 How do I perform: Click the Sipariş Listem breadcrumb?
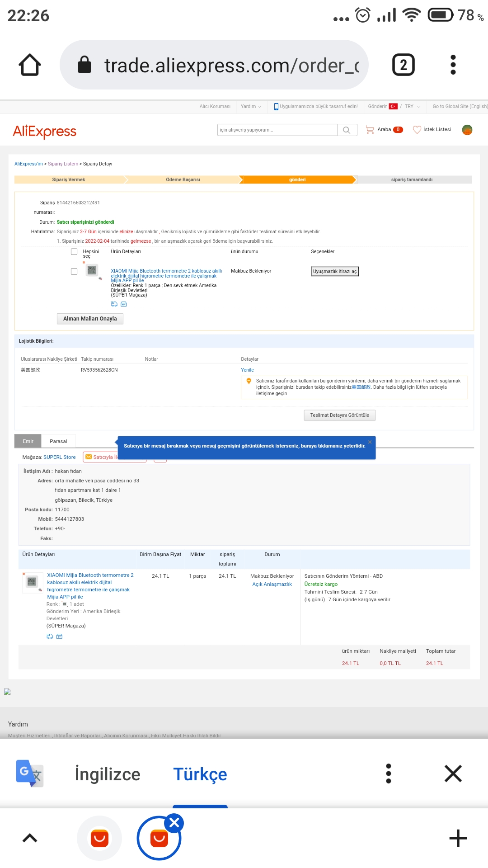pos(63,164)
